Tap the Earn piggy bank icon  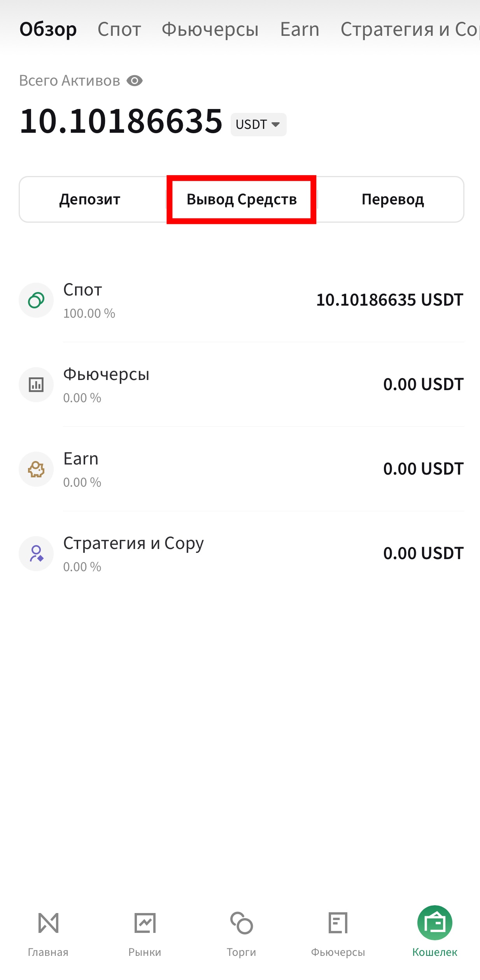pyautogui.click(x=36, y=469)
